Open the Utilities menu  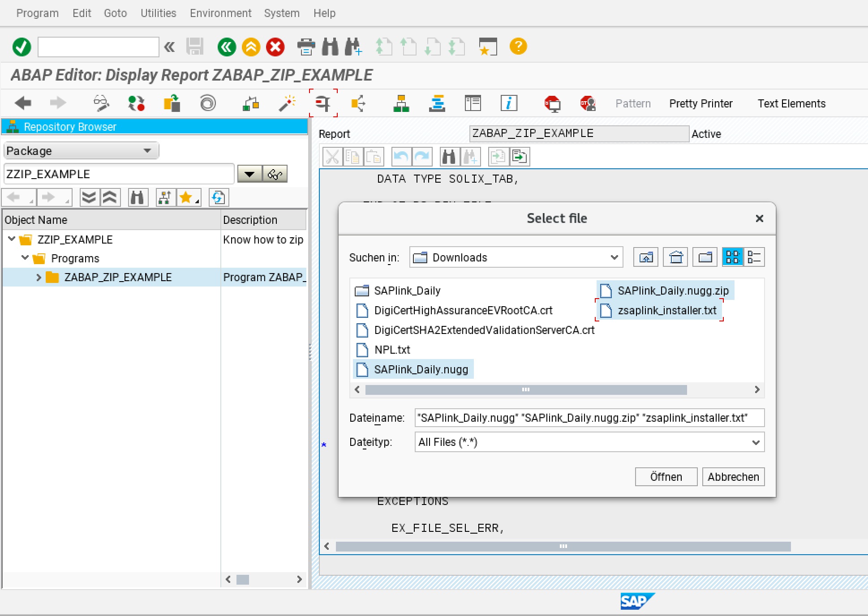tap(158, 13)
